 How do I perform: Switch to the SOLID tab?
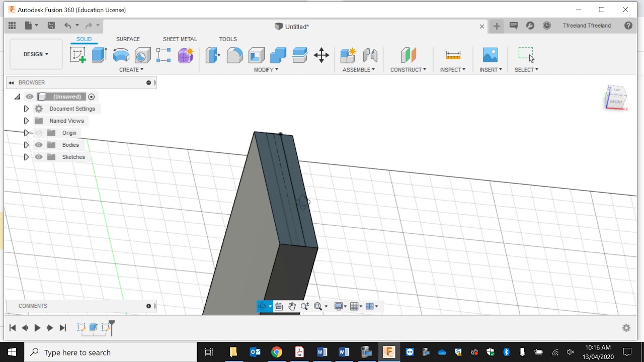coord(84,39)
